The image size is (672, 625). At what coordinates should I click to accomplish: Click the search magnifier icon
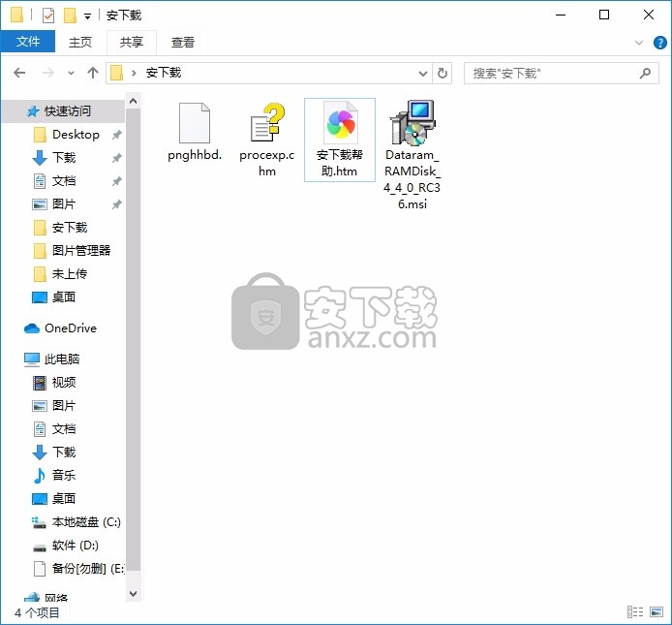pos(645,74)
